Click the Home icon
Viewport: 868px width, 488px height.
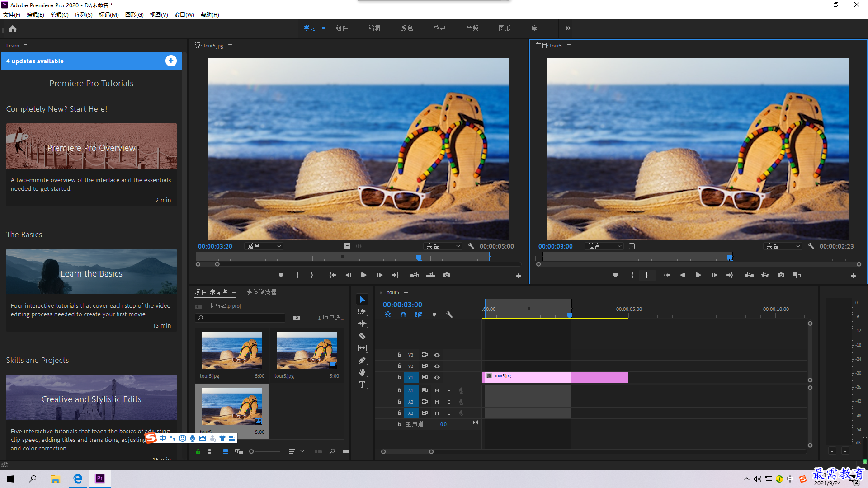pyautogui.click(x=13, y=28)
